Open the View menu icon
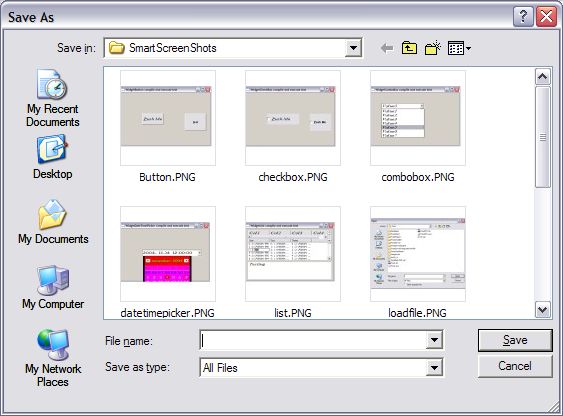563x416 pixels. point(456,48)
